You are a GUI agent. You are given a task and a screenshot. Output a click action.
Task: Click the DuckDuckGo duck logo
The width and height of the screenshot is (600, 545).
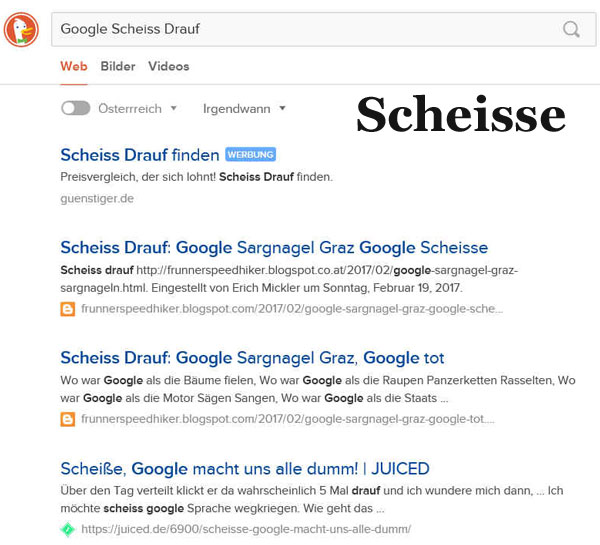coord(21,29)
